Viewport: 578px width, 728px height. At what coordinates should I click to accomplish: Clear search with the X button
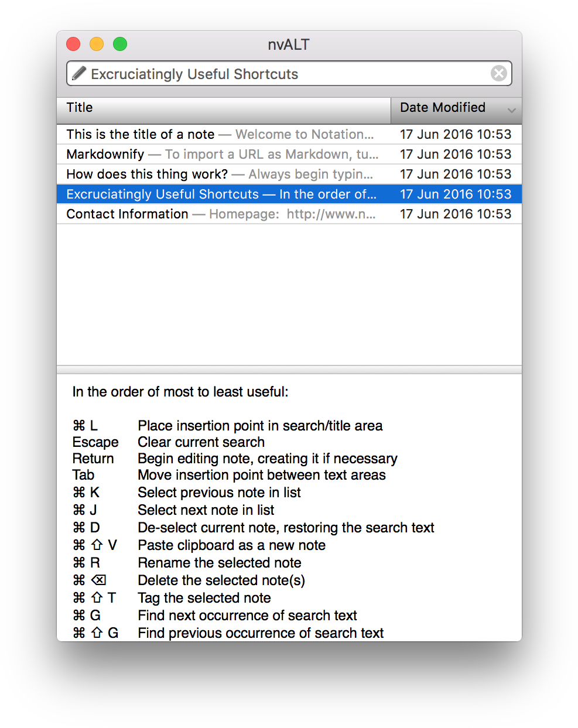coord(499,73)
